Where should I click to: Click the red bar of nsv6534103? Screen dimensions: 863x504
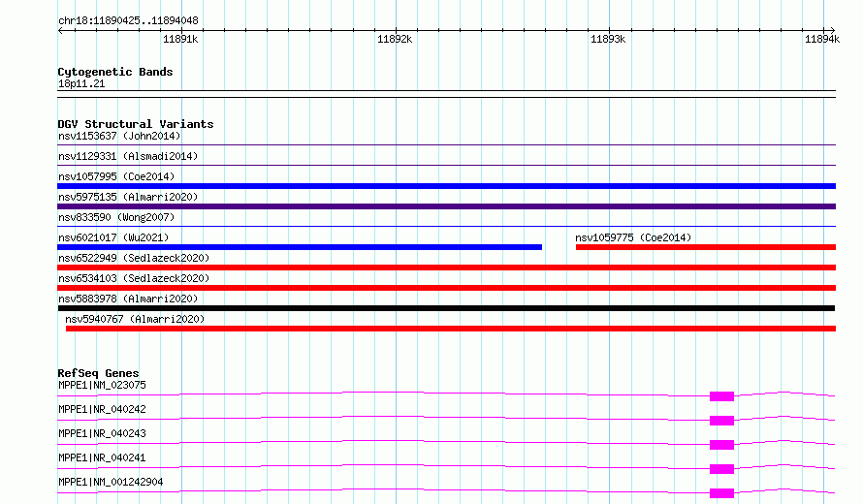446,288
